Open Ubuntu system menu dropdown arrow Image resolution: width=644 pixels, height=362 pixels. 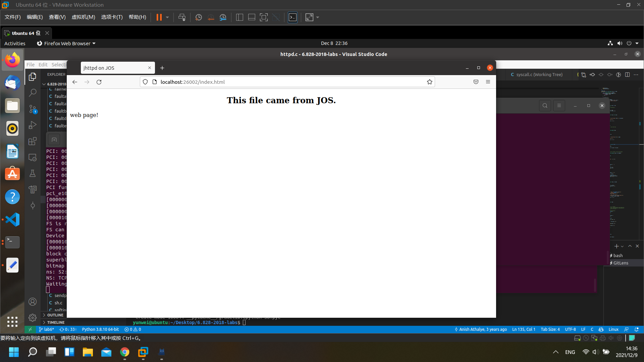[x=637, y=43]
